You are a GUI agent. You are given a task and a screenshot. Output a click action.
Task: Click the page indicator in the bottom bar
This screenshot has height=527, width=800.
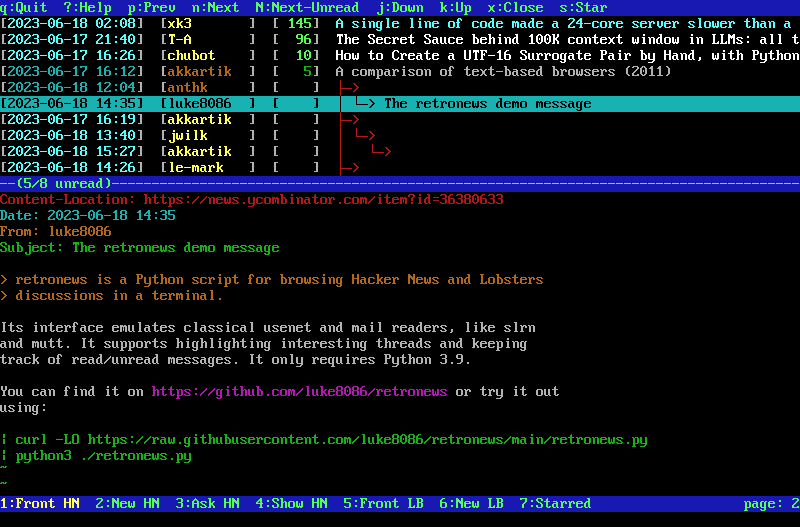(771, 504)
